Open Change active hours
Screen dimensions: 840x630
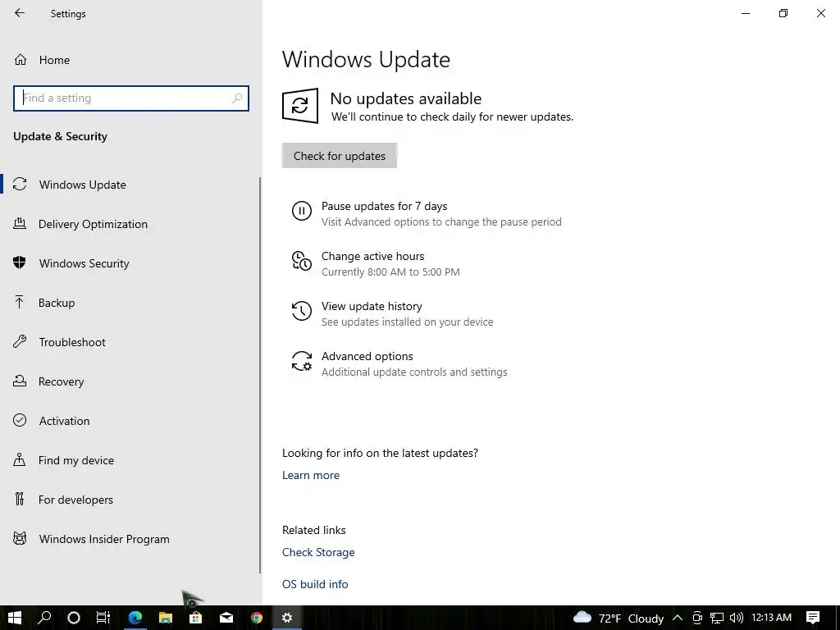tap(376, 263)
